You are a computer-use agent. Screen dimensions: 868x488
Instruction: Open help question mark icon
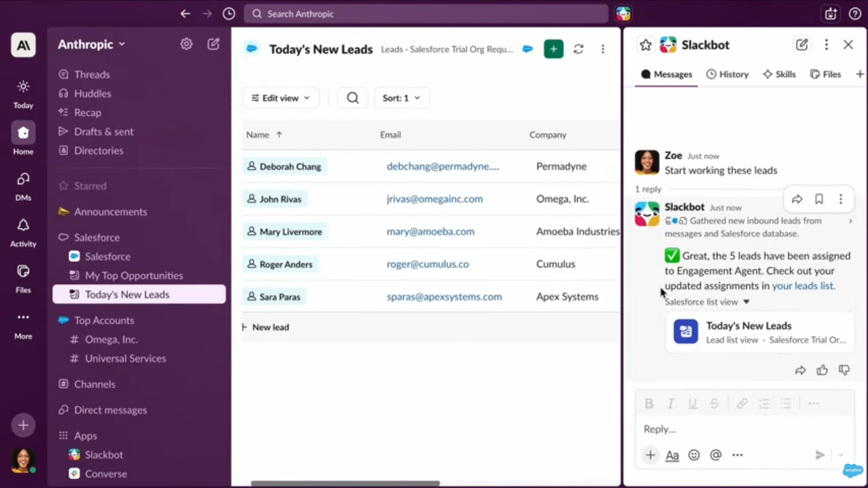854,14
